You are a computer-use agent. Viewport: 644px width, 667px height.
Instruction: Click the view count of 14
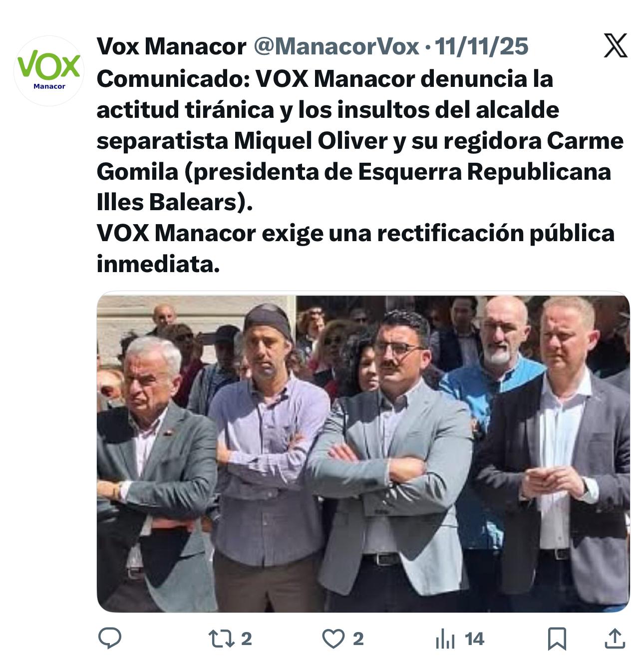click(474, 639)
